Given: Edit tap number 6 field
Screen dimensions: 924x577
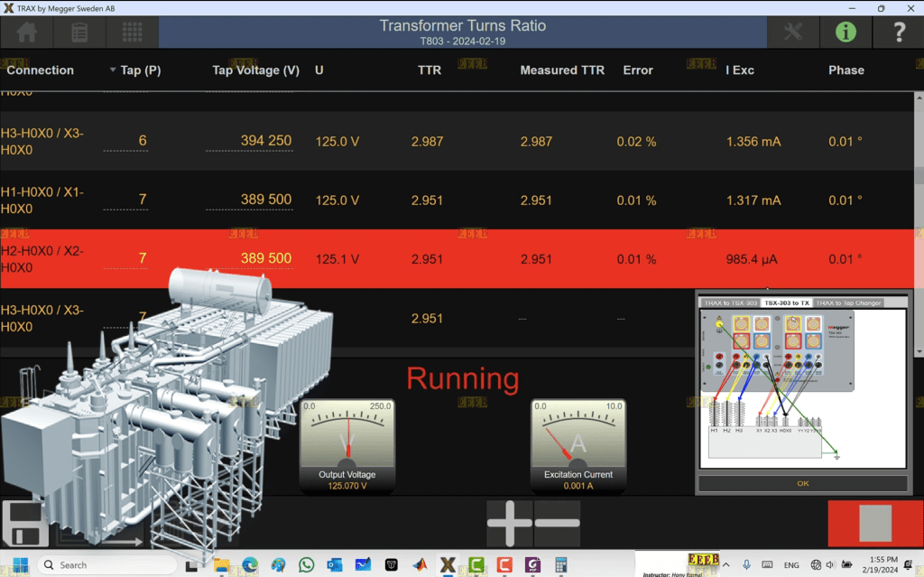Looking at the screenshot, I should [125, 141].
